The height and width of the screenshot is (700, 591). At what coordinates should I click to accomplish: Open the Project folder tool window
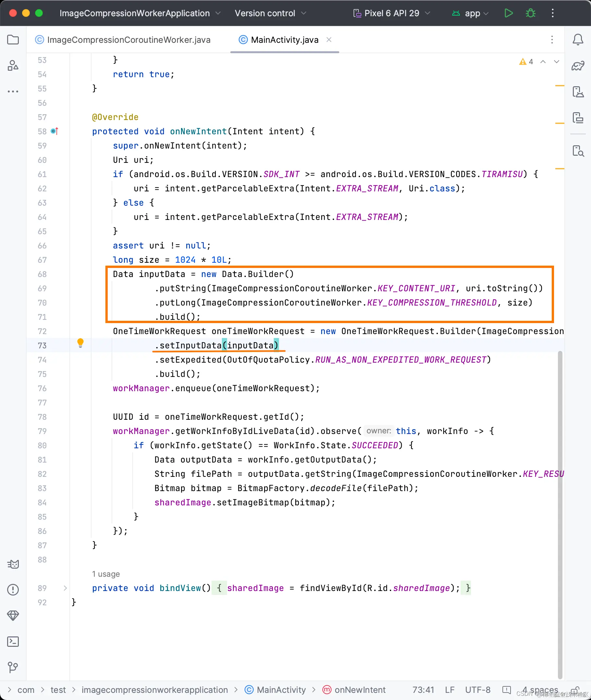coord(13,40)
